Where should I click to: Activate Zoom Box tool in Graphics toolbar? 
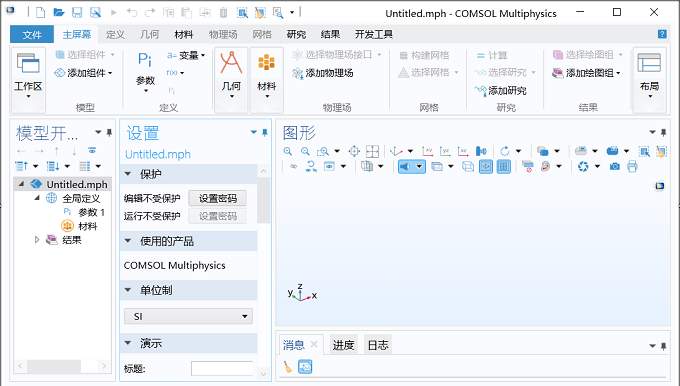point(323,151)
